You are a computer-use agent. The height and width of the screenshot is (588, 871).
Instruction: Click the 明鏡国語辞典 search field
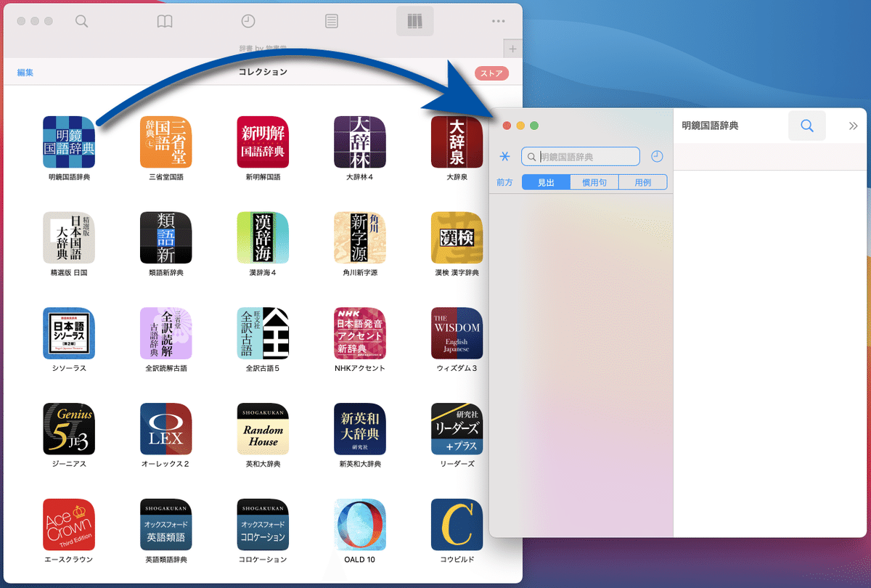pyautogui.click(x=581, y=157)
